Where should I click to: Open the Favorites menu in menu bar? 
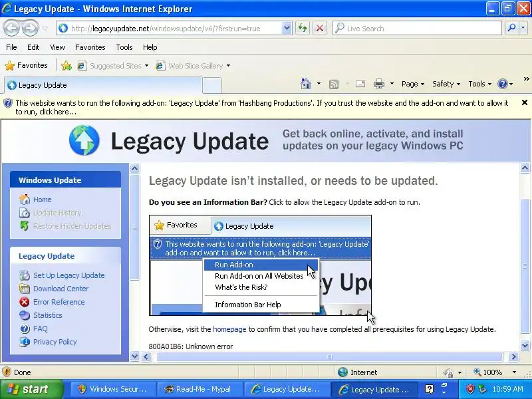[90, 47]
